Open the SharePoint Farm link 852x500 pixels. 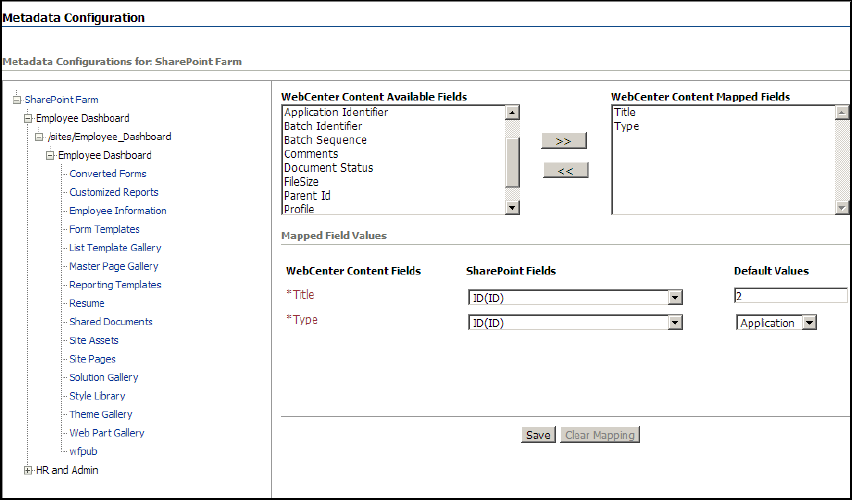(x=61, y=100)
